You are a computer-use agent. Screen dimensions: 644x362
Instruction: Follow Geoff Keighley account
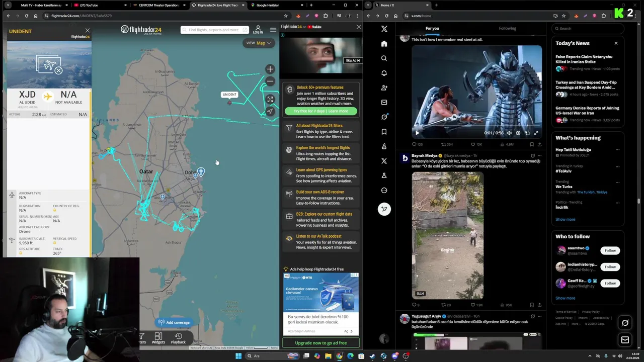coord(610,283)
